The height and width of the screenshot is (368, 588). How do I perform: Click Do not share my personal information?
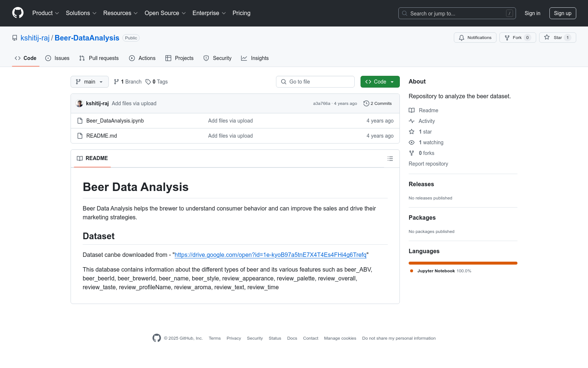[399, 338]
